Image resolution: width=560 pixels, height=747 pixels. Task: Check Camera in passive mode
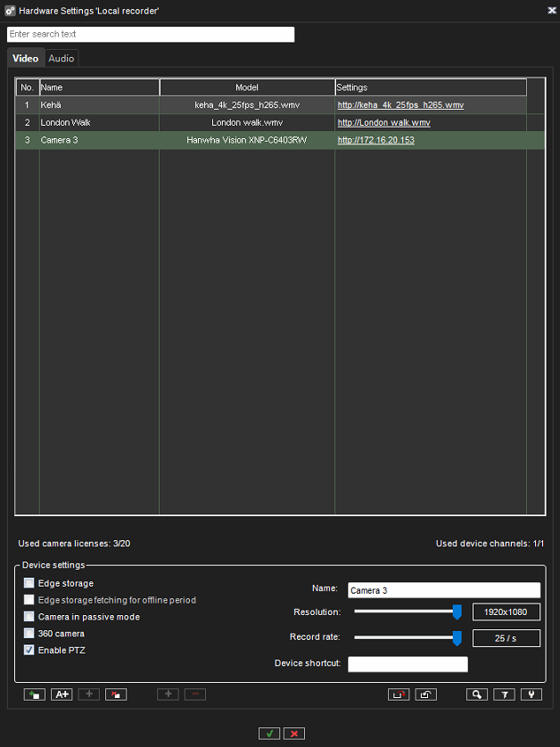click(29, 617)
